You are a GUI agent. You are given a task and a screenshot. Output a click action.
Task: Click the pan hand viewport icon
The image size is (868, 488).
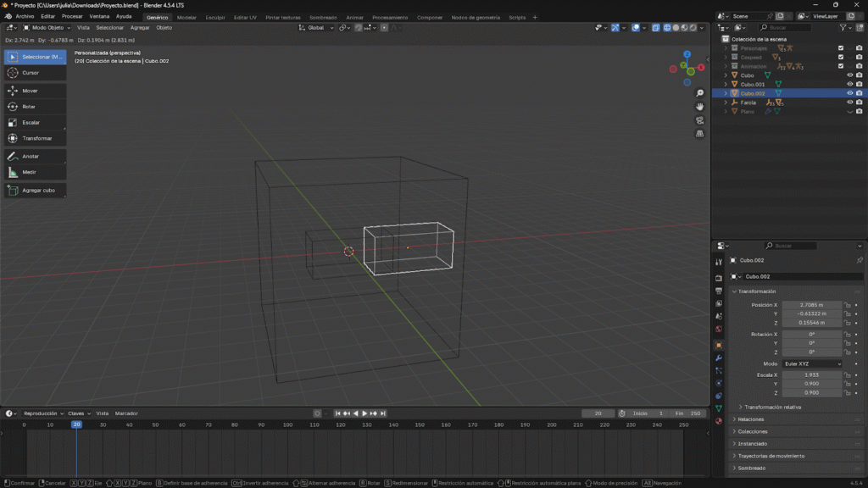point(699,107)
